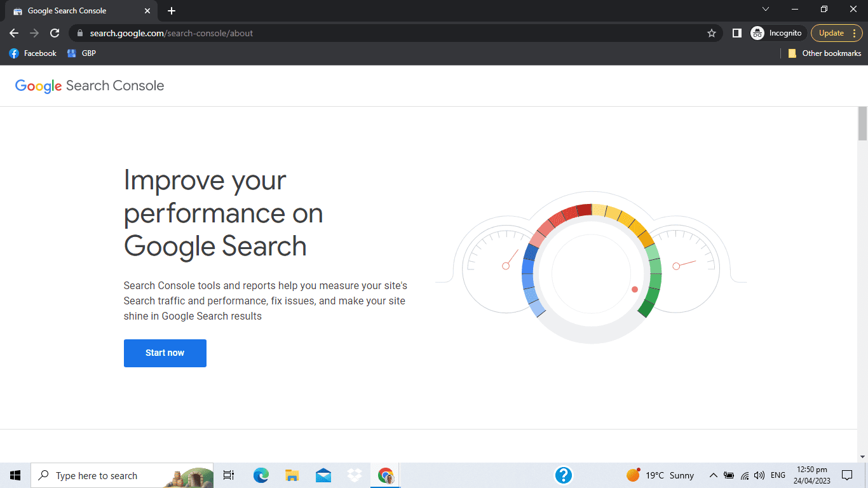
Task: Click the Incognito profile indicator
Action: (x=778, y=33)
